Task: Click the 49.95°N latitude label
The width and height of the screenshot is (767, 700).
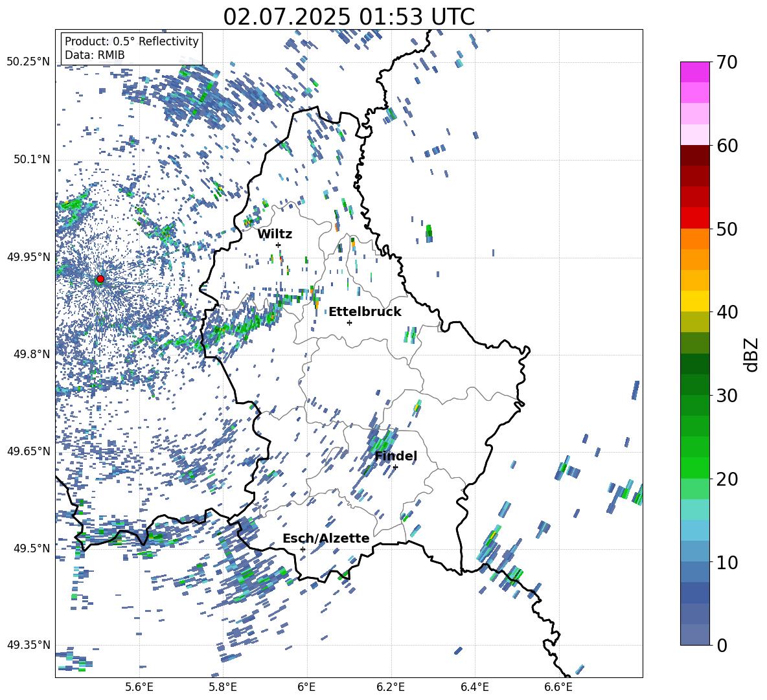Action: (29, 256)
